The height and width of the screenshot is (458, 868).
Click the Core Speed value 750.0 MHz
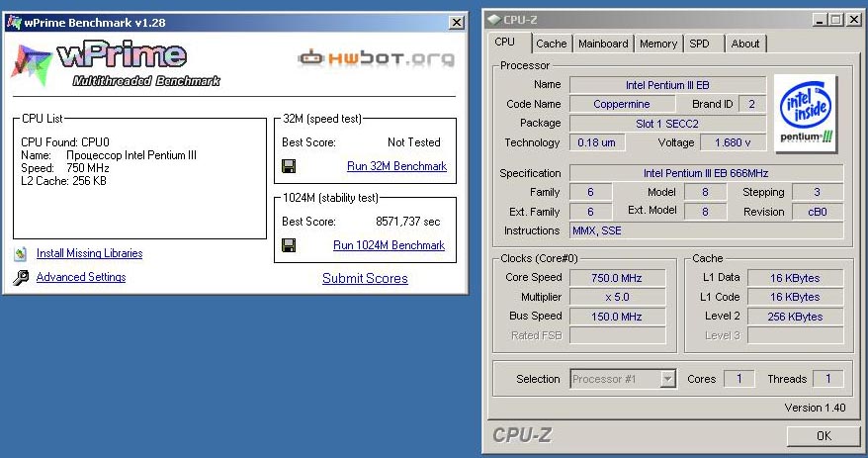[x=617, y=278]
